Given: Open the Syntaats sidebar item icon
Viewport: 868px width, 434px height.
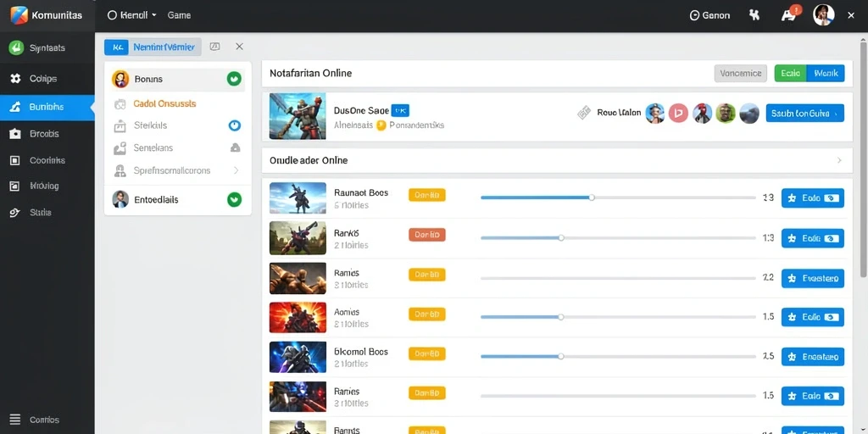Looking at the screenshot, I should (x=16, y=48).
